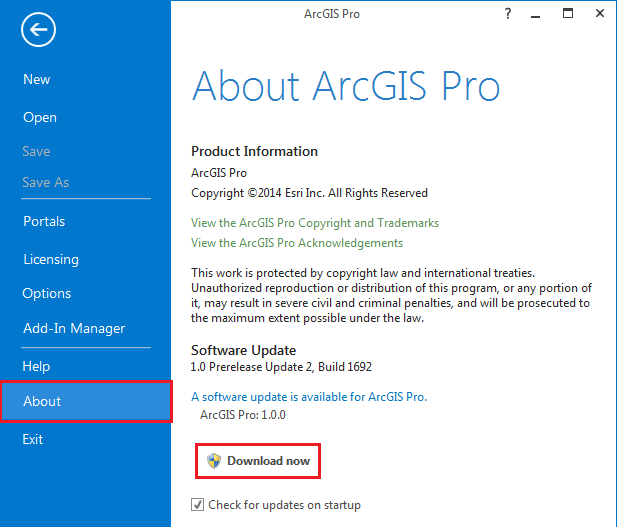
Task: Open the help question mark icon
Action: [508, 14]
